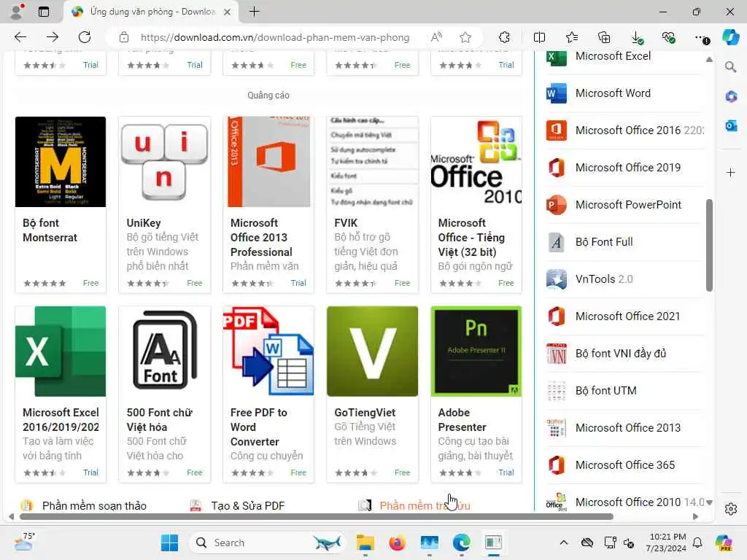This screenshot has height=560, width=747.
Task: Open Free PDF to Word Converter
Action: click(259, 427)
